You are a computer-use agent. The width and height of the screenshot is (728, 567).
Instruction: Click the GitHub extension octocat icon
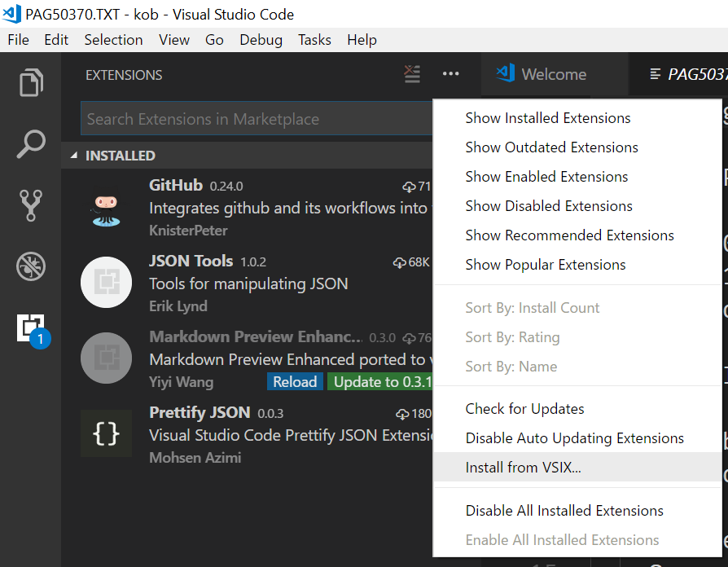click(107, 210)
